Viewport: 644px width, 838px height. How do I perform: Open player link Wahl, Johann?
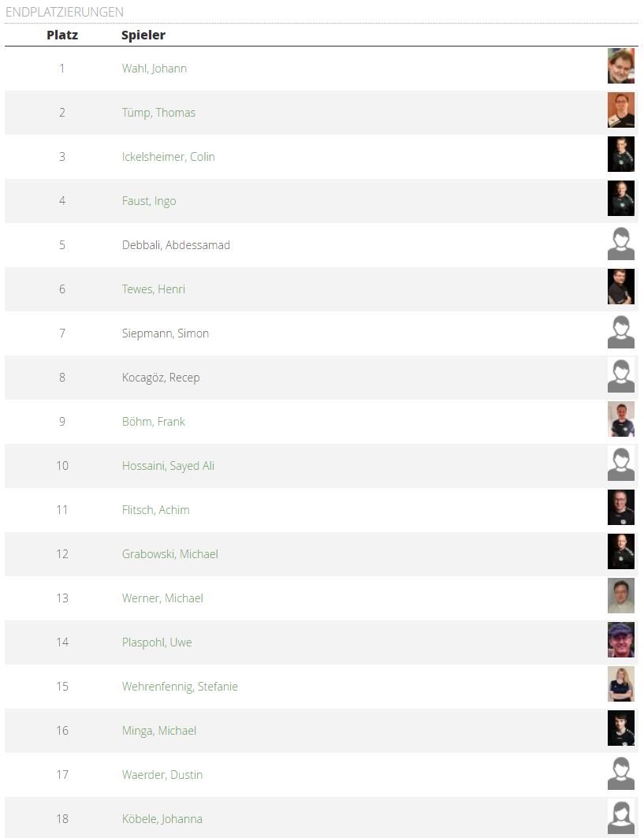pyautogui.click(x=154, y=69)
